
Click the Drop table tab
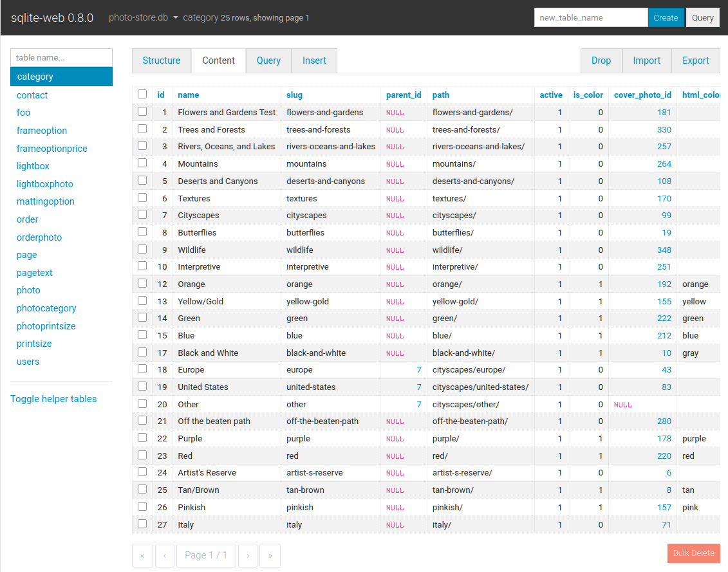coord(601,60)
